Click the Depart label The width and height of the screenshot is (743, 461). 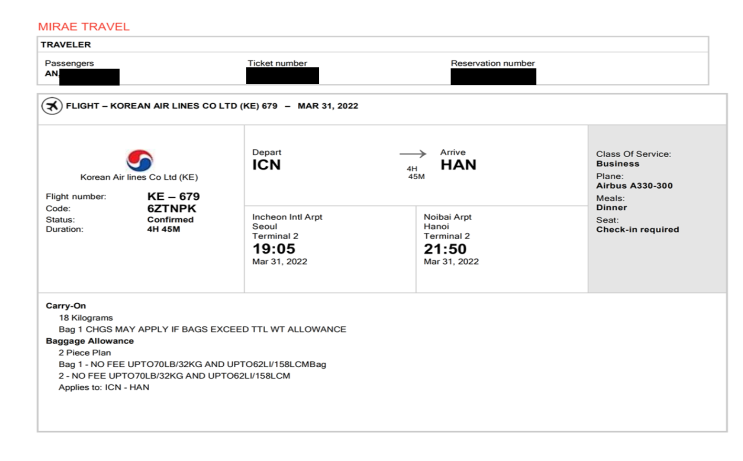click(x=266, y=152)
